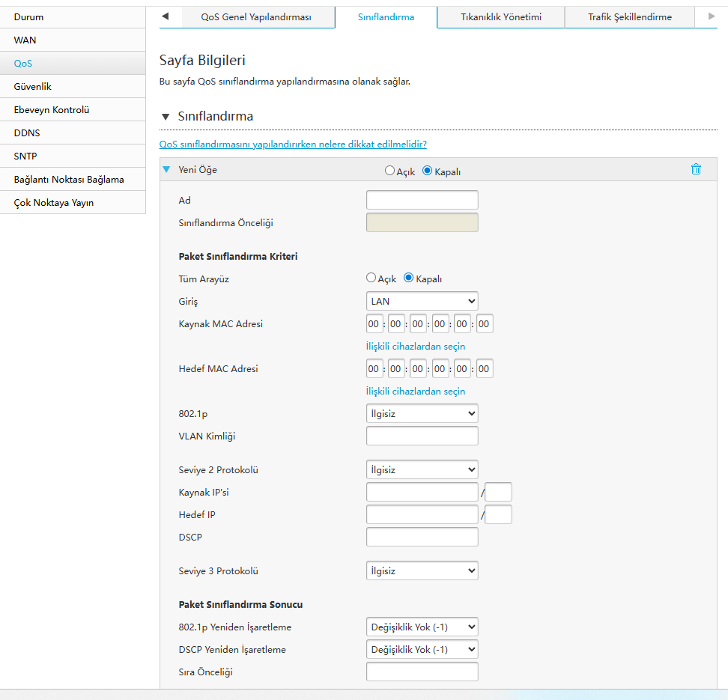This screenshot has height=700, width=728.
Task: Enable Tüm Arayüz with Açık radio
Action: tap(371, 278)
